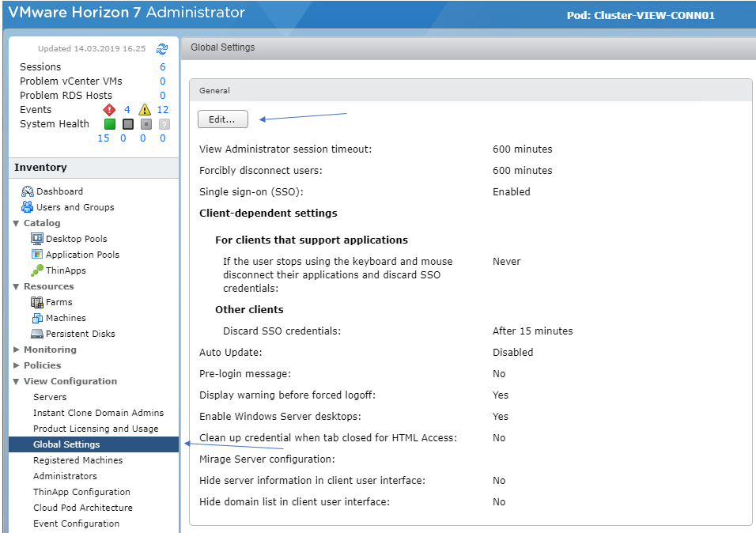Screen dimensions: 756x533
Task: Open Servers under View Configuration
Action: click(50, 397)
